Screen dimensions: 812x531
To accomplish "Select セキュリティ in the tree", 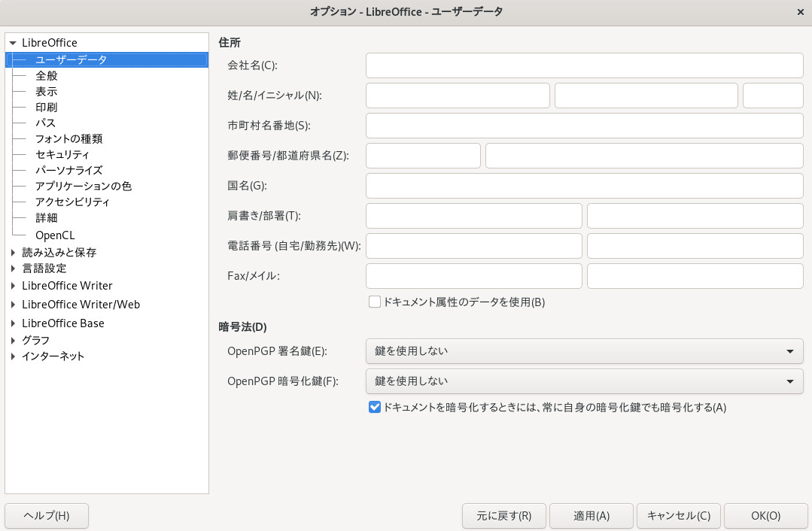I will [62, 154].
